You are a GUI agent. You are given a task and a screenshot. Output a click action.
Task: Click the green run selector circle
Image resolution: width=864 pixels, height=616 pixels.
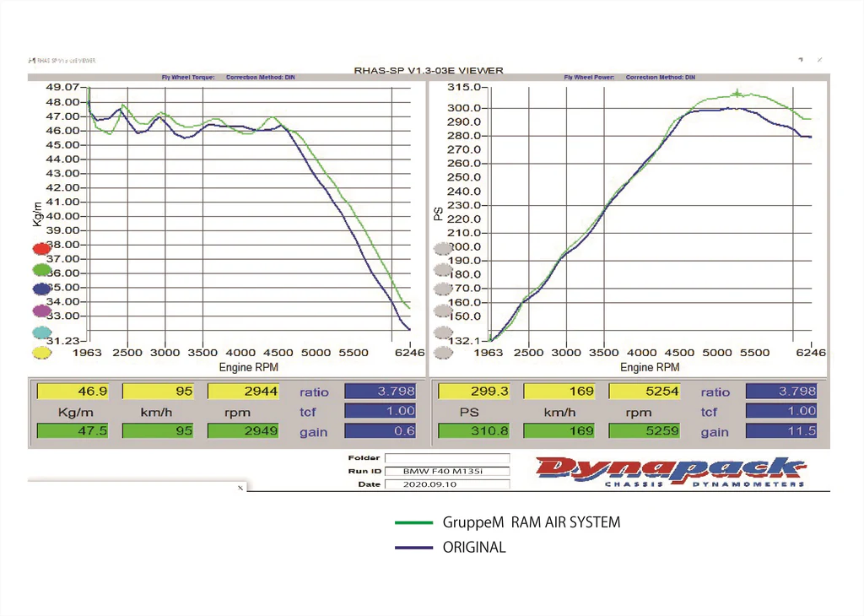41,269
